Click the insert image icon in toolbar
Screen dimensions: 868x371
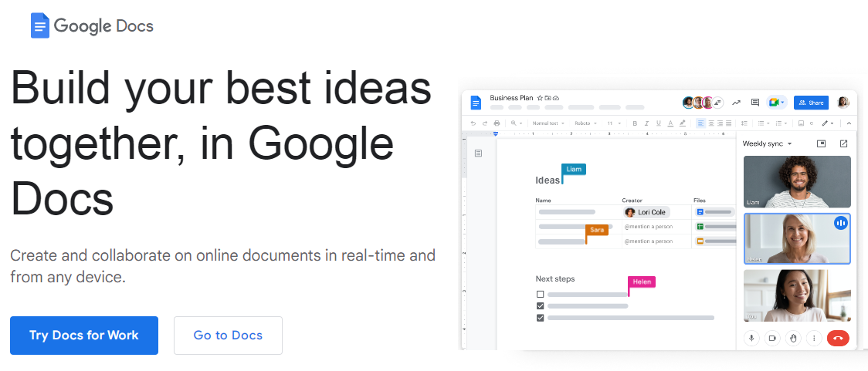coord(801,123)
